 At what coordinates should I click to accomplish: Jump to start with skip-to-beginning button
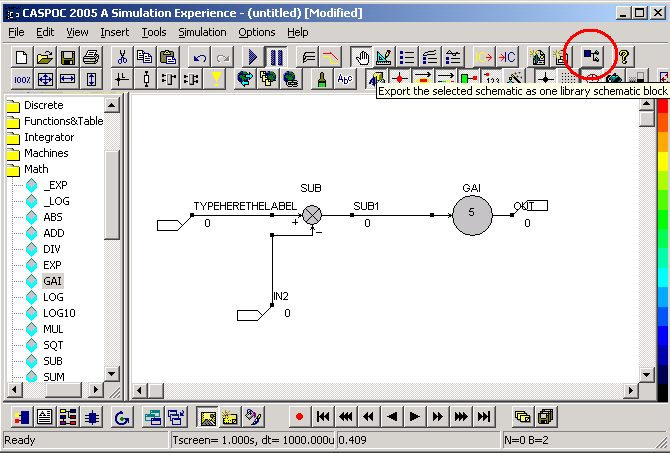click(323, 416)
